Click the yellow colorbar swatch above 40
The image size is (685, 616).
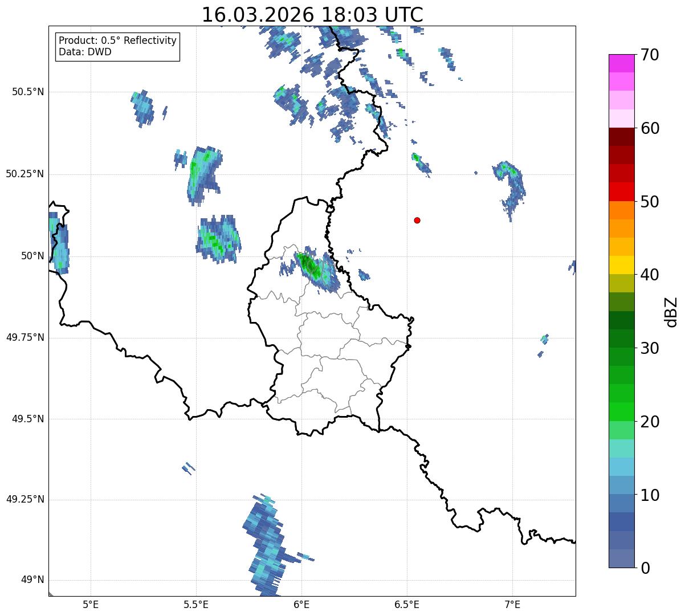(622, 265)
